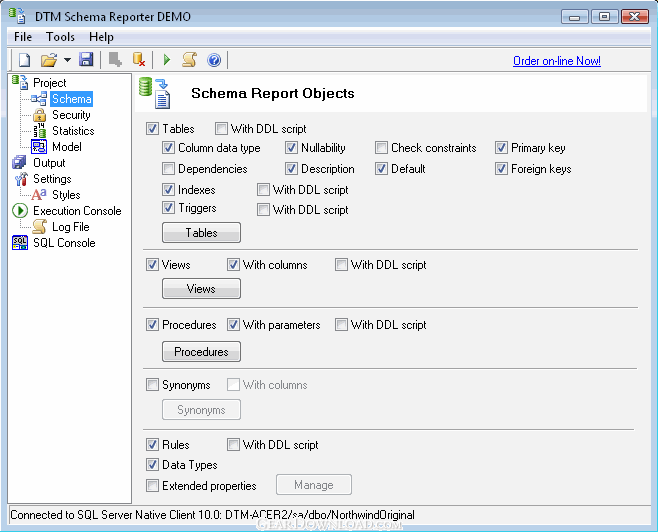Image resolution: width=658 pixels, height=532 pixels.
Task: Toggle the Rules checkbox
Action: [152, 445]
